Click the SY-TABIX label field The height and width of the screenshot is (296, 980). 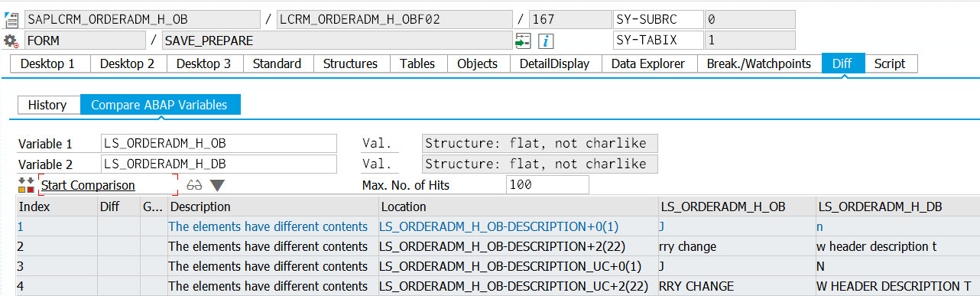point(657,41)
